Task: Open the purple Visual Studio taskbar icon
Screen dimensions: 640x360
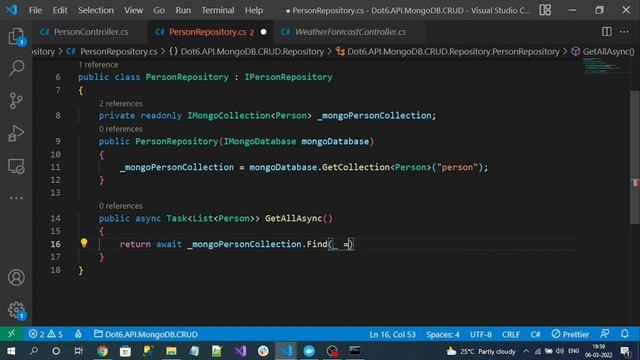Action: (x=240, y=351)
